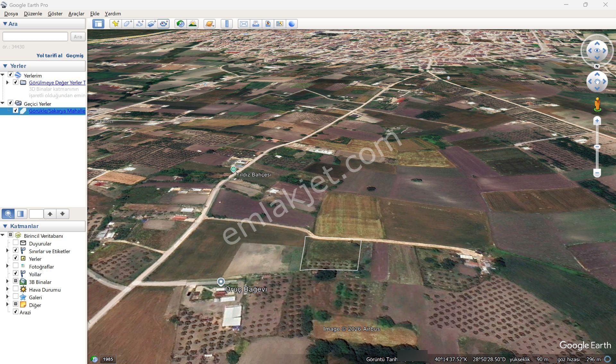Select the Add Polygon tool

click(x=127, y=24)
